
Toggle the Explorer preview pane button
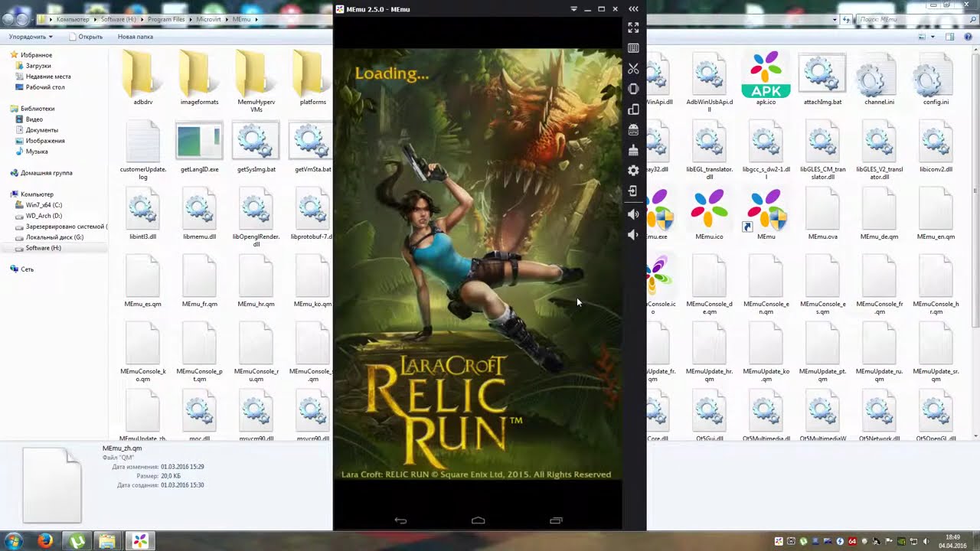(x=949, y=37)
